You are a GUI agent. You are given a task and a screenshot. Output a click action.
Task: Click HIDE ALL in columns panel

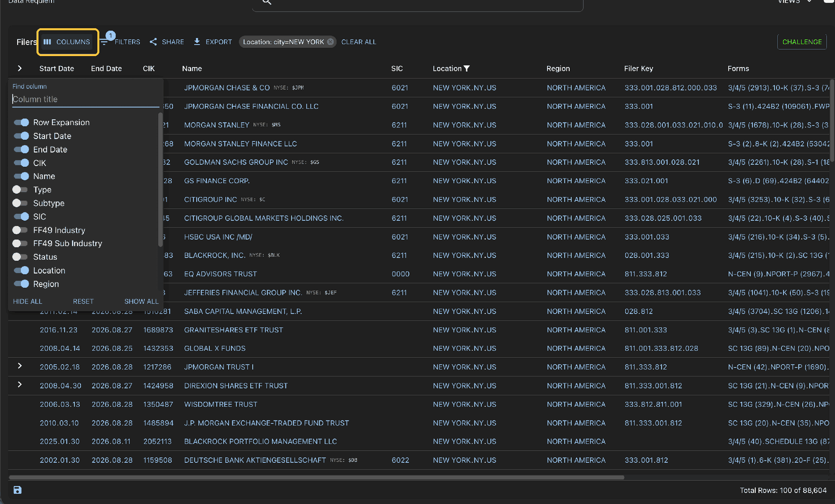(27, 301)
